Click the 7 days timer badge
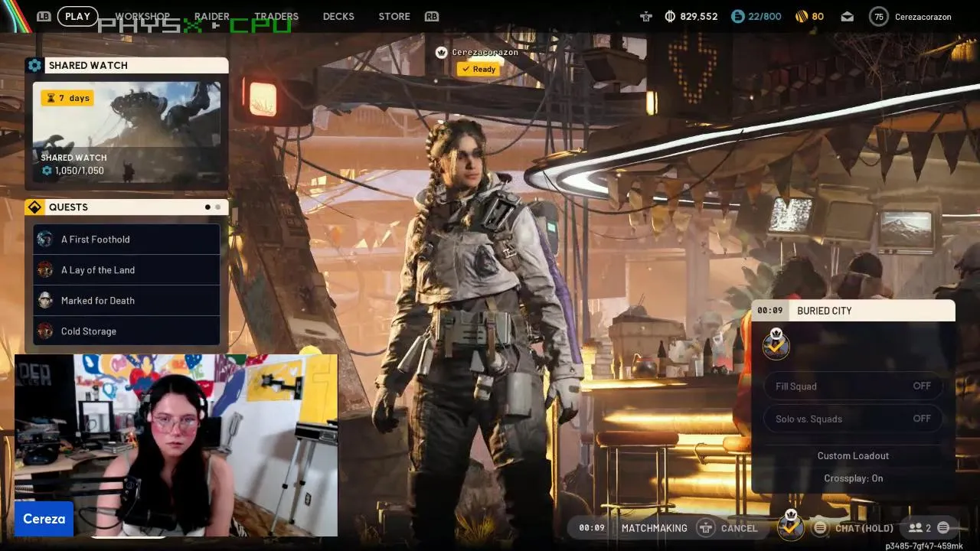 pos(67,98)
